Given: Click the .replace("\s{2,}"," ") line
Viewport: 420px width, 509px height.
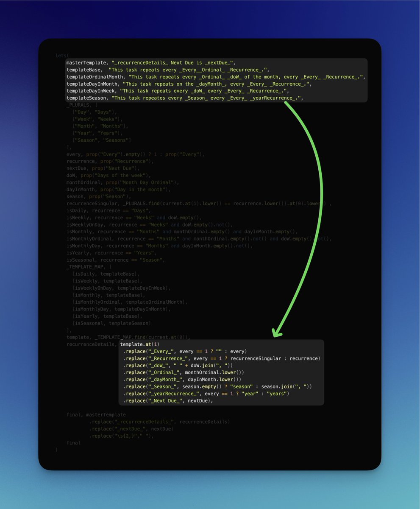Looking at the screenshot, I should pyautogui.click(x=121, y=436).
